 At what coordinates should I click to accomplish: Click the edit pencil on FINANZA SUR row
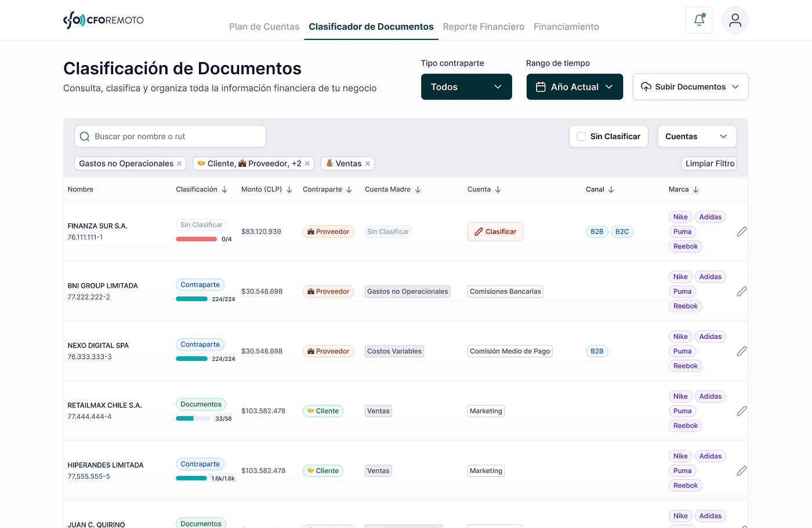(x=741, y=232)
